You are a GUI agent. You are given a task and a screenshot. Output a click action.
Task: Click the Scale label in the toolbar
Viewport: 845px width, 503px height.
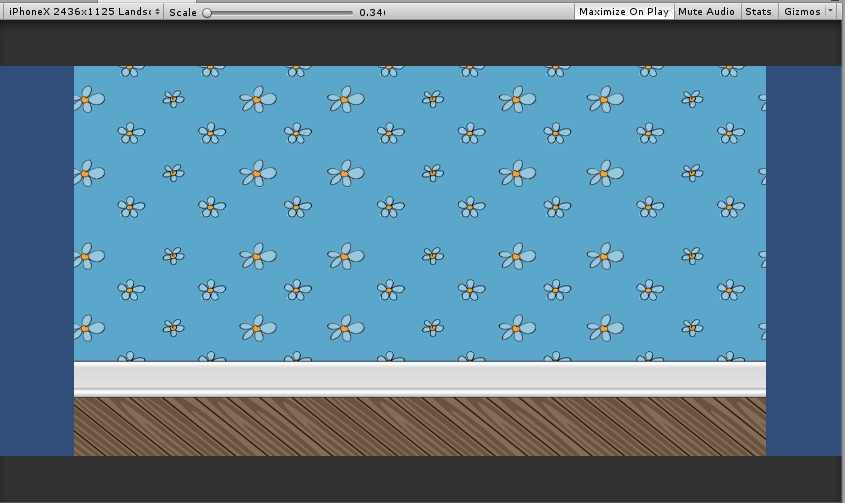point(182,13)
